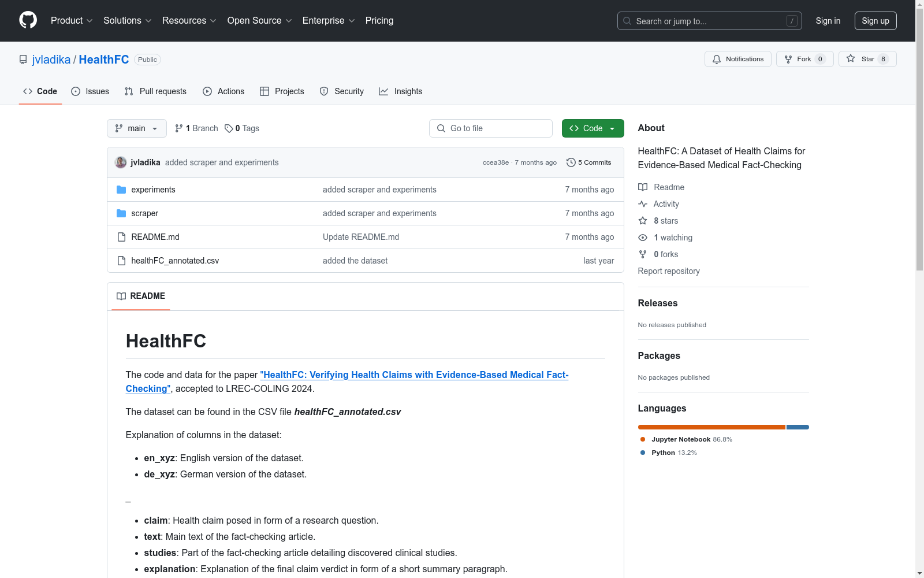Image resolution: width=924 pixels, height=578 pixels.
Task: Open the Activity link
Action: tap(658, 204)
